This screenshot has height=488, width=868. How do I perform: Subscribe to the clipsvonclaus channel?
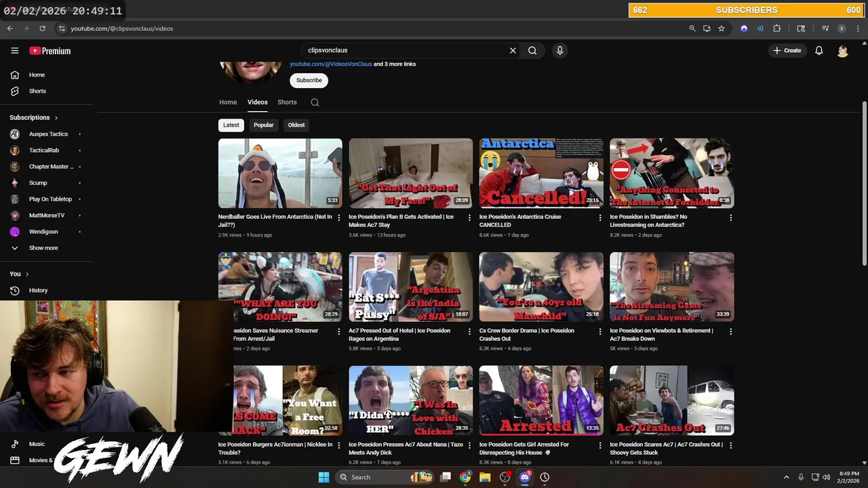pyautogui.click(x=309, y=80)
